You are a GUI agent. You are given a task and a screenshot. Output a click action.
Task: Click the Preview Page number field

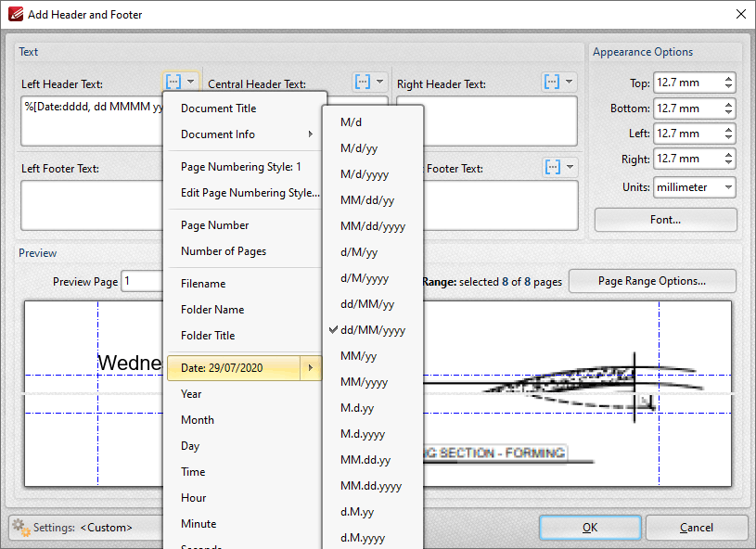[x=142, y=281]
